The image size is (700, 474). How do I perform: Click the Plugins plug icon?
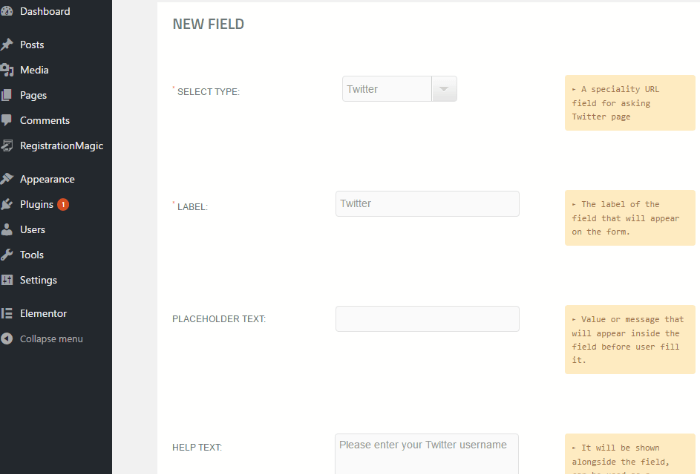point(8,204)
